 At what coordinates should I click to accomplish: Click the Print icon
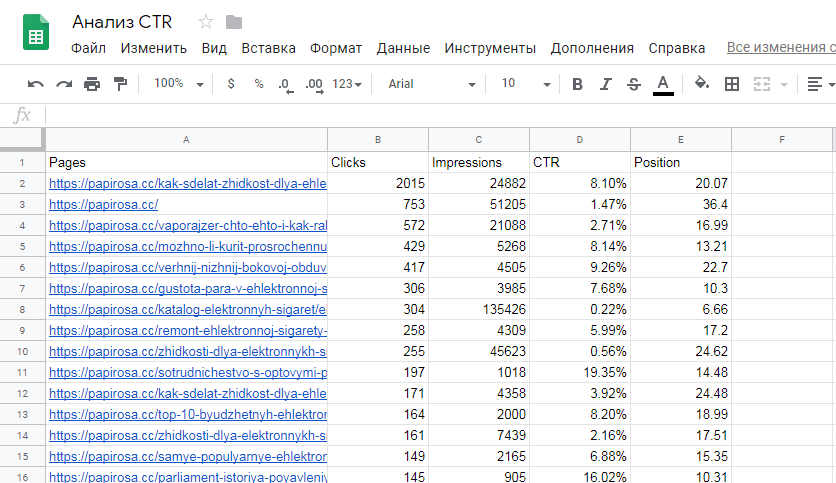pos(92,84)
